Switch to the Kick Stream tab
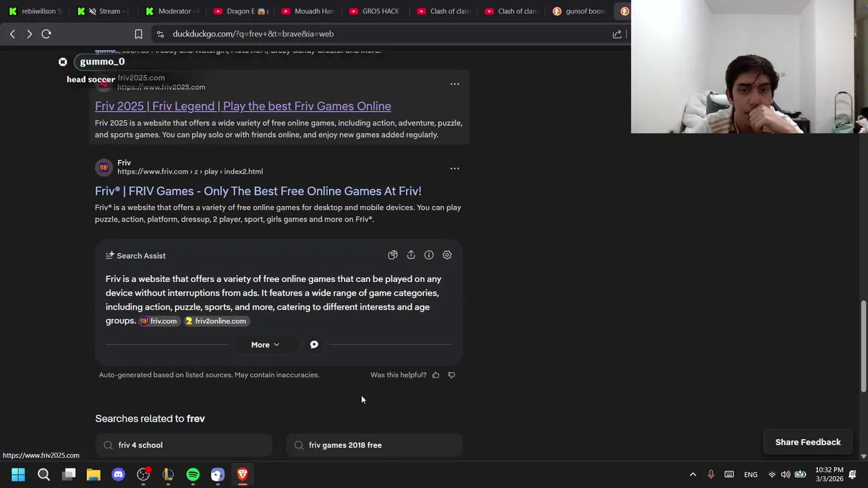 pyautogui.click(x=102, y=11)
